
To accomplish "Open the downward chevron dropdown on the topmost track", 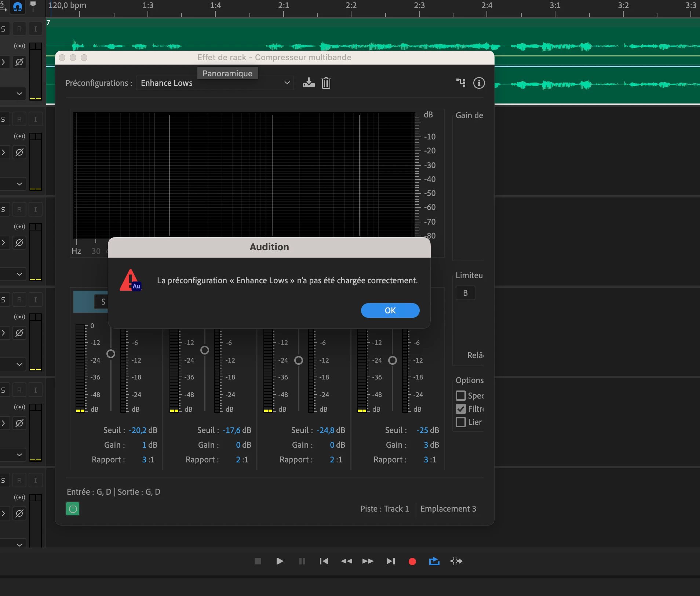I will [x=19, y=94].
